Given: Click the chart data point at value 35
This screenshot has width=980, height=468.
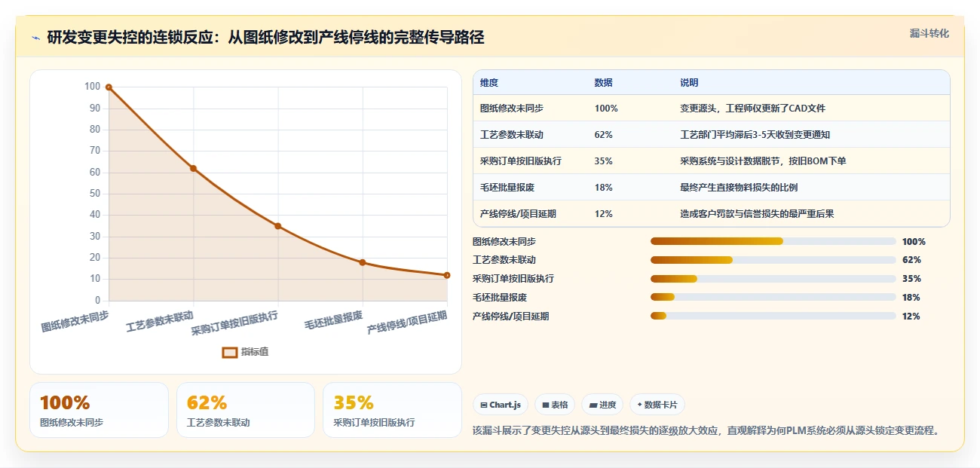Looking at the screenshot, I should pyautogui.click(x=277, y=226).
